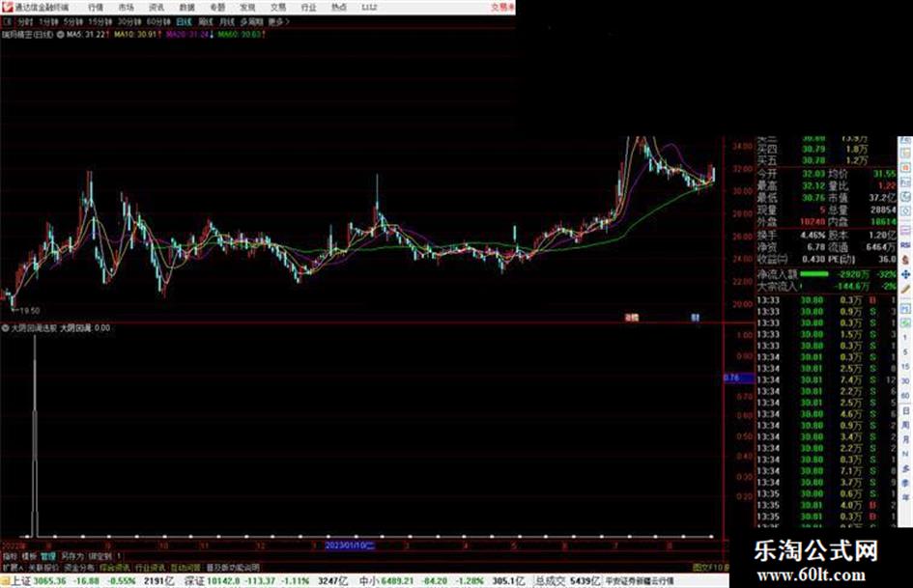Open the 热点 menu

coord(339,8)
